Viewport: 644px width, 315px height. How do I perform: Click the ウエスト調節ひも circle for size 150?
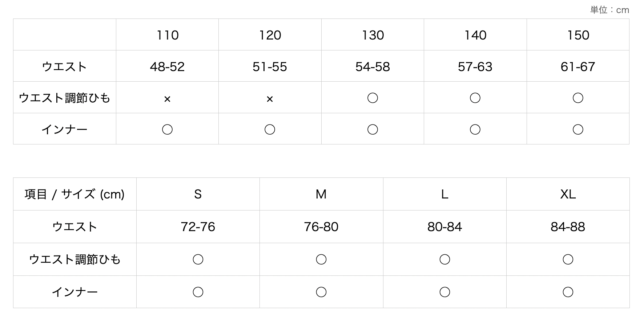click(x=578, y=98)
